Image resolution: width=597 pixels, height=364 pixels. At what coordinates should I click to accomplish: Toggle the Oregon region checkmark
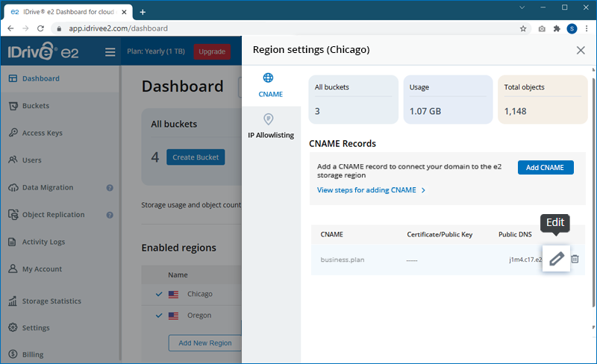point(158,316)
